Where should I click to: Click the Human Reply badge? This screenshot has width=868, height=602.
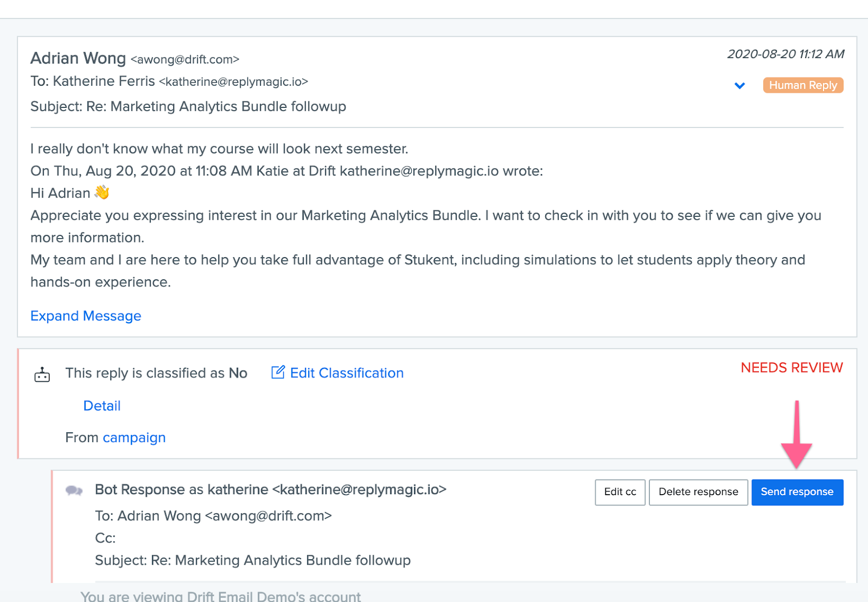coord(803,85)
